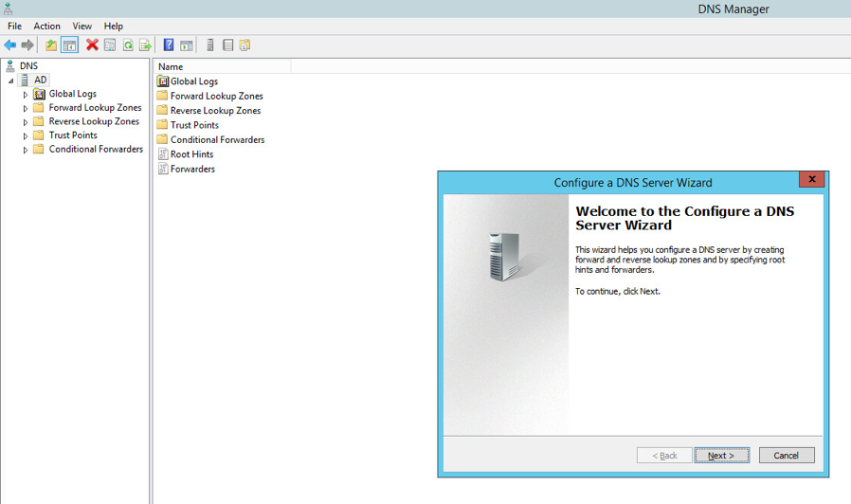851x504 pixels.
Task: Cancel the Configure DNS Server Wizard
Action: 786,456
